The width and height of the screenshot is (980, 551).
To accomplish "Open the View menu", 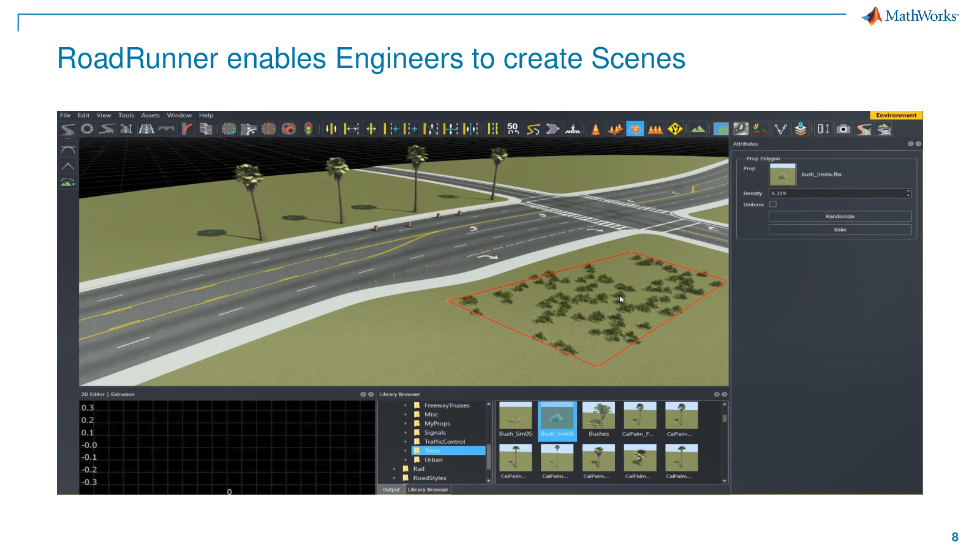I will 104,115.
